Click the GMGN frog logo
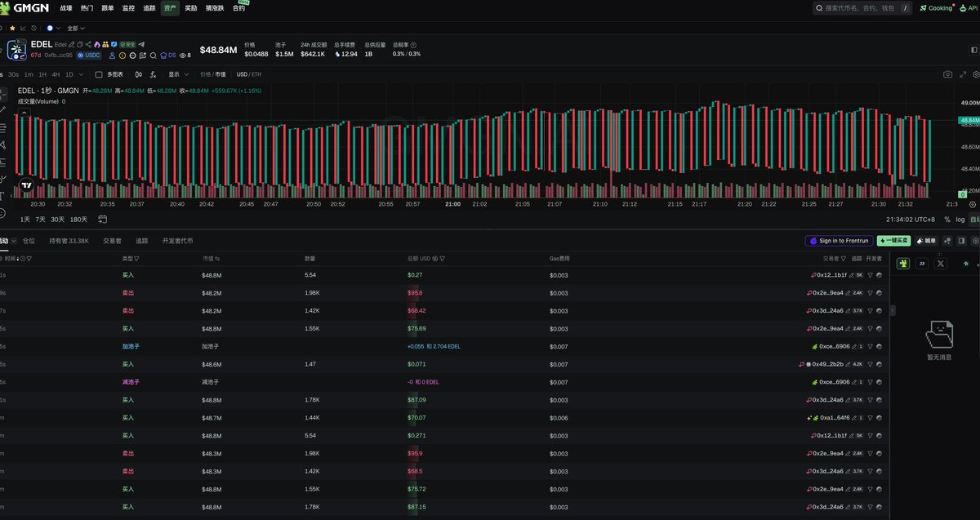 [x=7, y=7]
